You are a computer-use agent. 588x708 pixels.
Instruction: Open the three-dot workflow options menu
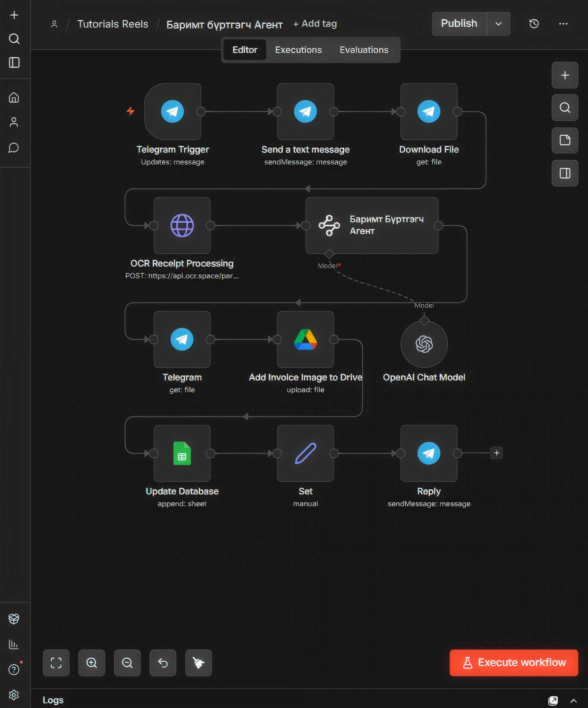tap(563, 24)
